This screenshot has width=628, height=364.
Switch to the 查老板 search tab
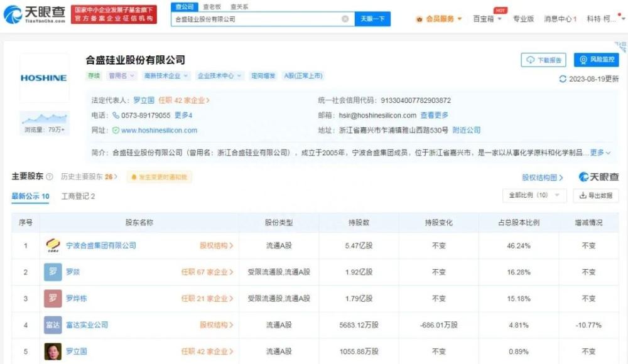point(212,6)
